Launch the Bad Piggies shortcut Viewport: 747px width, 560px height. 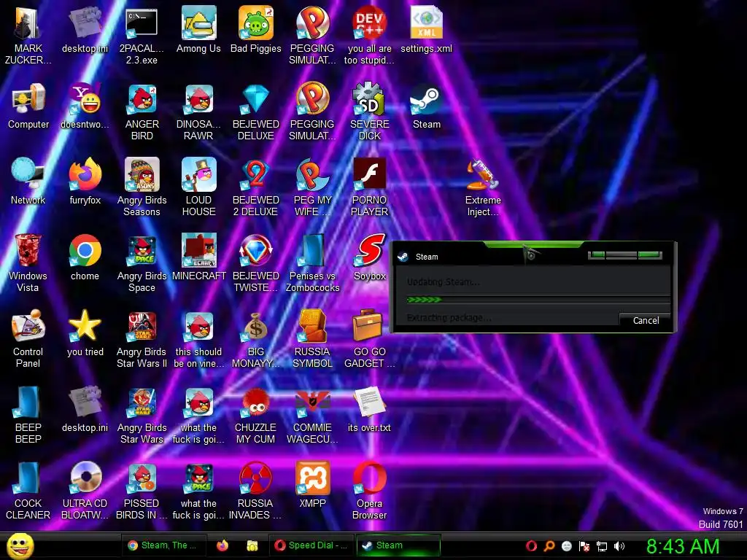pos(256,29)
